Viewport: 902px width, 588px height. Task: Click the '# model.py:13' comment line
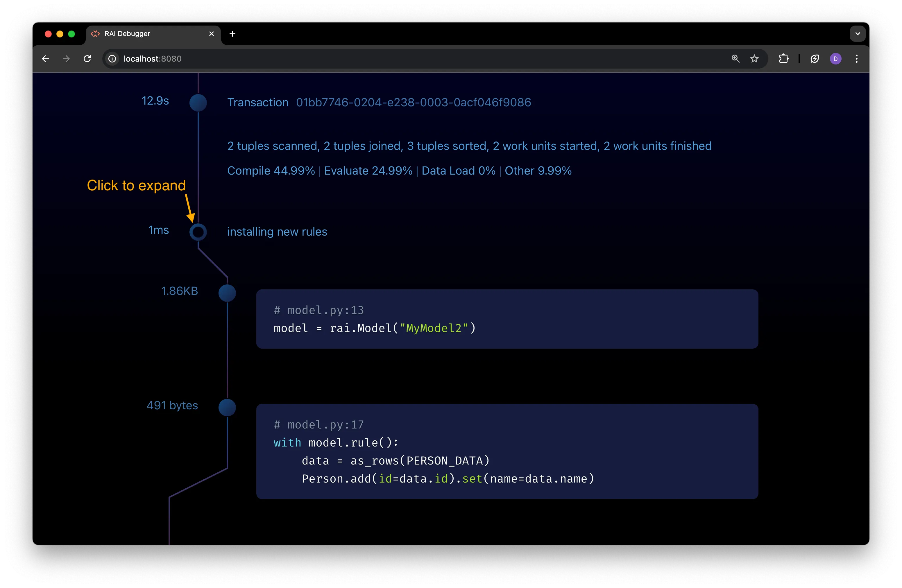(319, 310)
